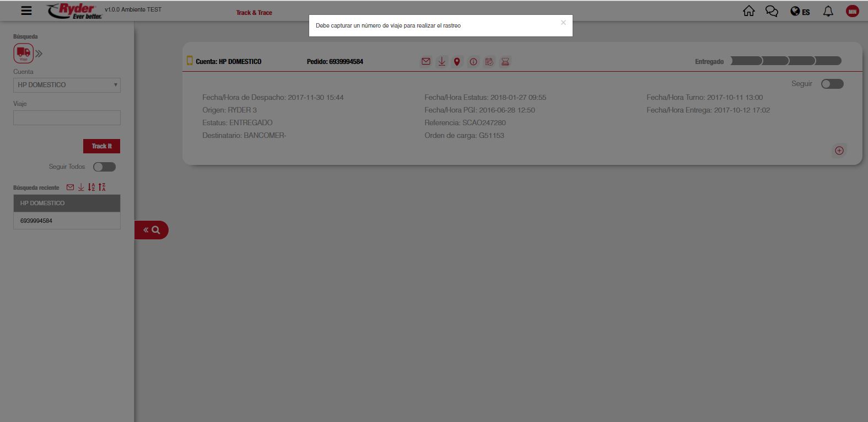Show order information icon
The height and width of the screenshot is (422, 868).
point(473,62)
